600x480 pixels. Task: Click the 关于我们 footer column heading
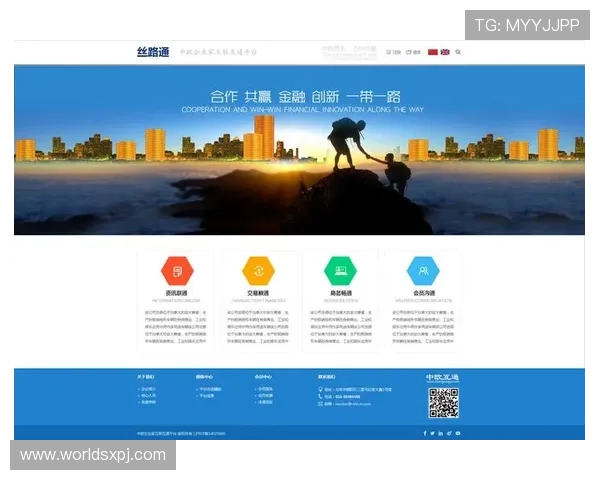(146, 377)
